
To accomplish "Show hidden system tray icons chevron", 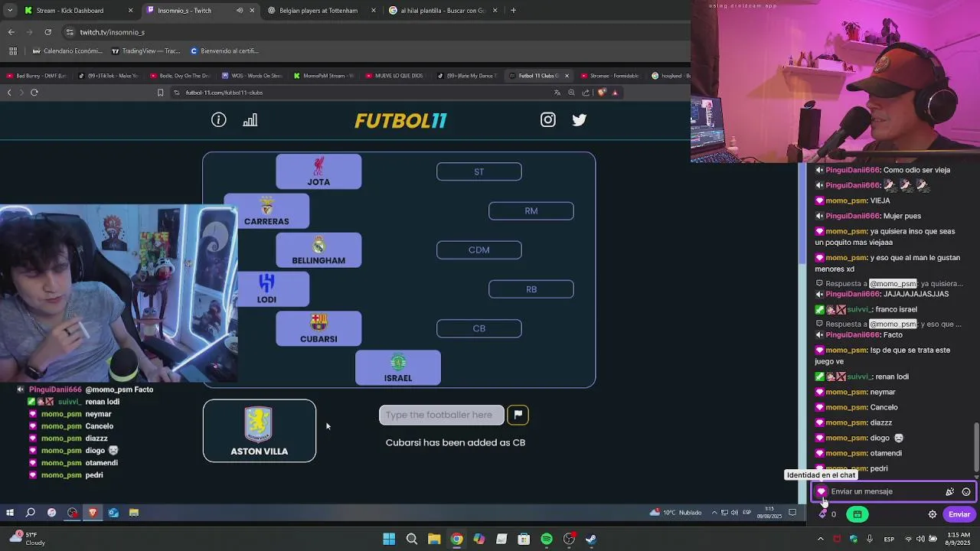I will click(x=821, y=539).
